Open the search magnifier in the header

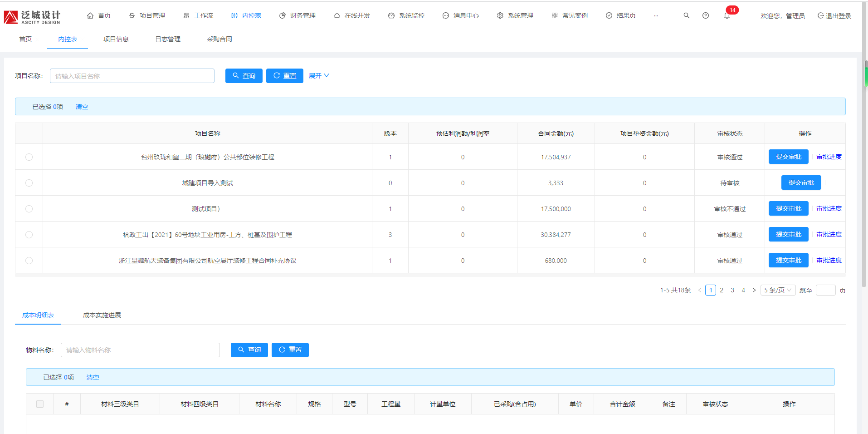pyautogui.click(x=687, y=15)
